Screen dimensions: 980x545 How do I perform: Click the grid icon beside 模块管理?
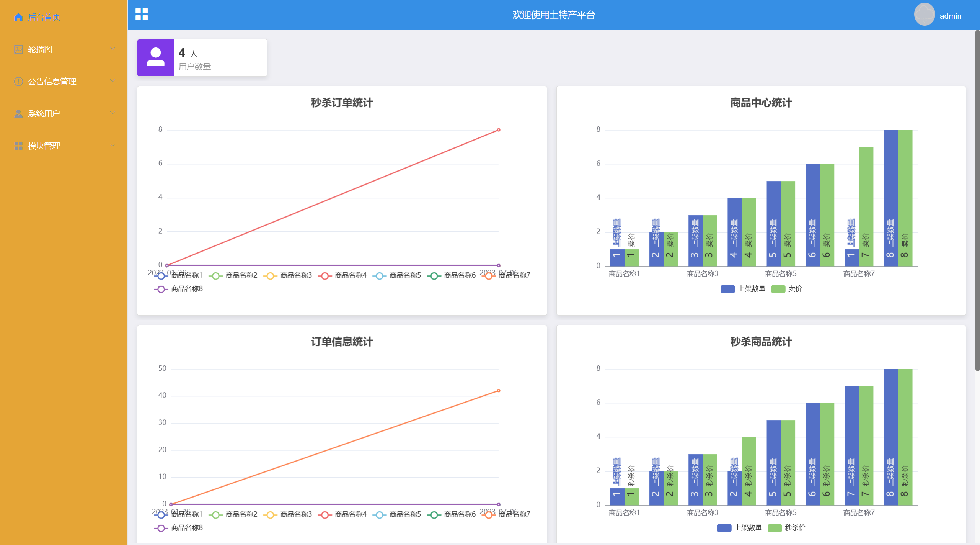(x=18, y=146)
